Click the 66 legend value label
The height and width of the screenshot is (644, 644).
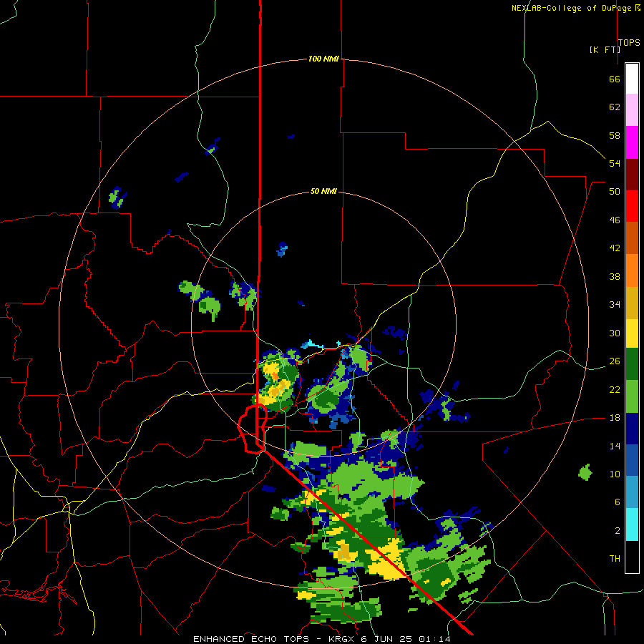pyautogui.click(x=615, y=79)
